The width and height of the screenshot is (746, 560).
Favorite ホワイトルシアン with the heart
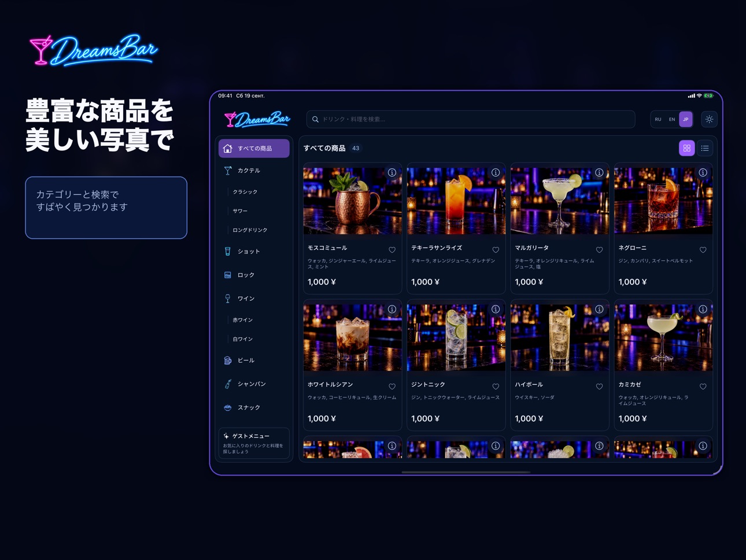tap(392, 386)
